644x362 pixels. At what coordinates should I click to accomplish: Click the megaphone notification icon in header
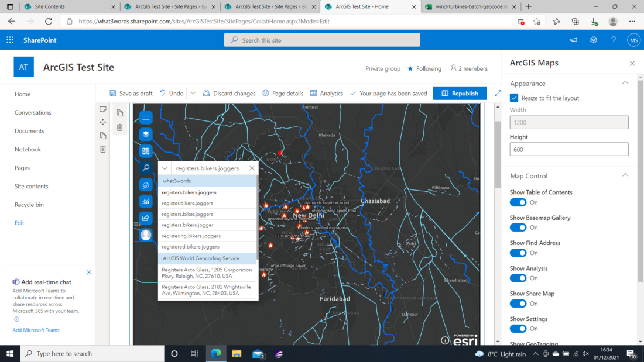573,40
